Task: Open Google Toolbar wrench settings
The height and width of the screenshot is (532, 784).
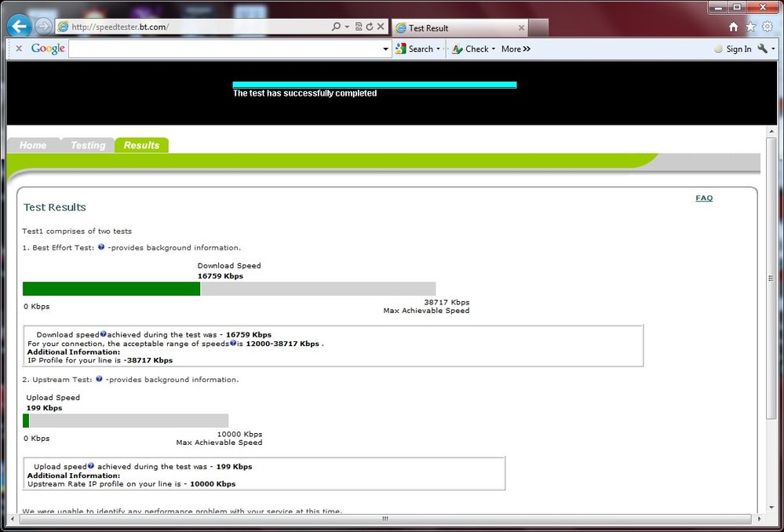Action: 762,49
